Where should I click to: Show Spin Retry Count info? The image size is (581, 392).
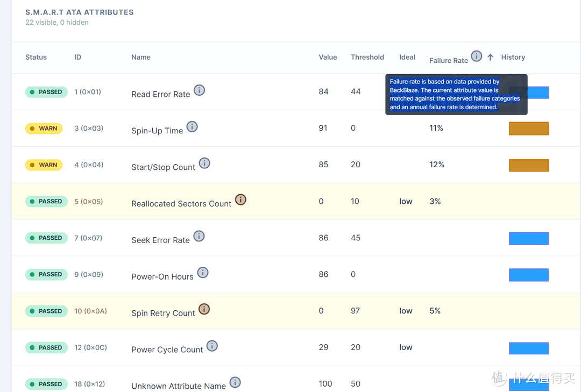pos(204,309)
